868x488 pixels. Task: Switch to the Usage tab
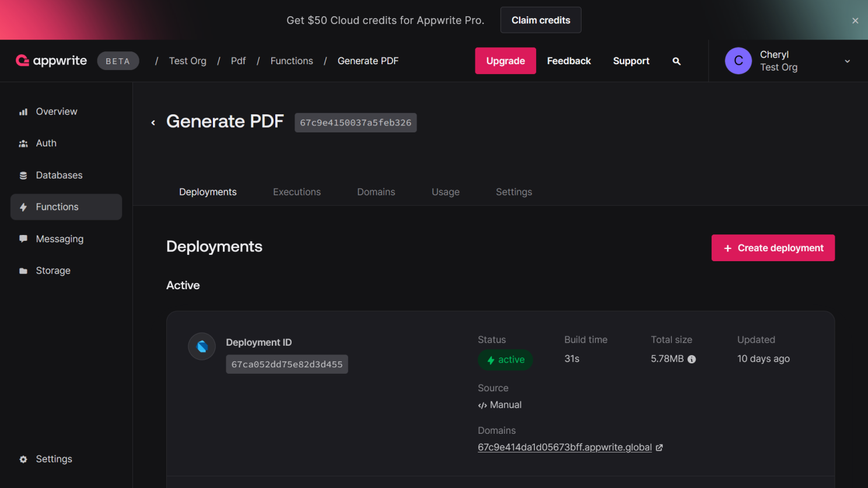point(445,192)
